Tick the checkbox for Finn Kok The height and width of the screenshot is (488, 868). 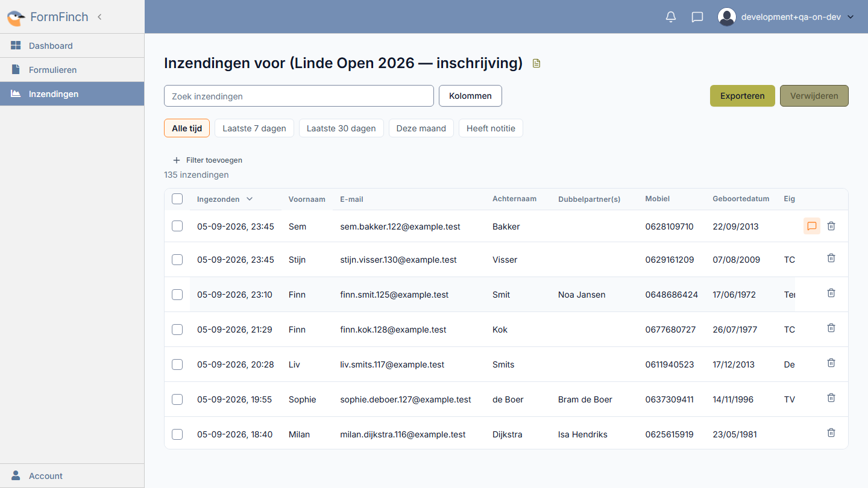pyautogui.click(x=177, y=330)
